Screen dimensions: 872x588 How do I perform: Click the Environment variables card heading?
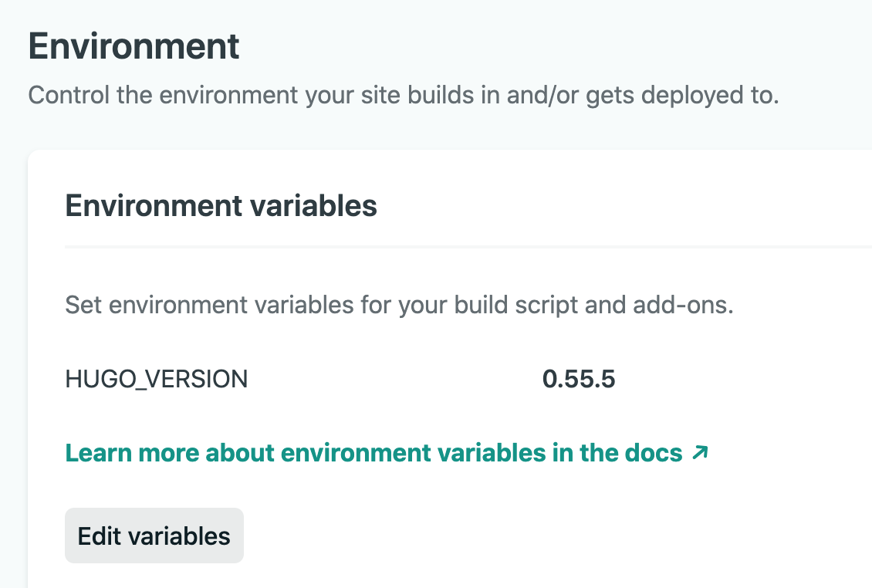[x=221, y=205]
